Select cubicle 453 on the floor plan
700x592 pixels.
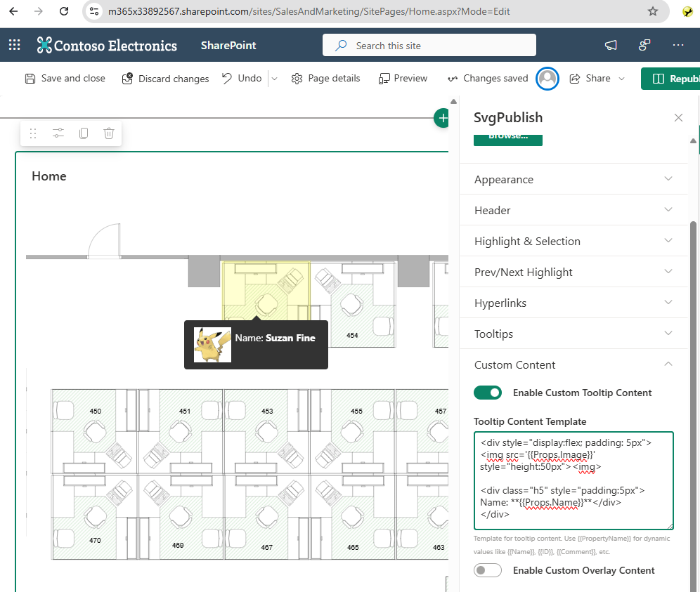(x=266, y=431)
